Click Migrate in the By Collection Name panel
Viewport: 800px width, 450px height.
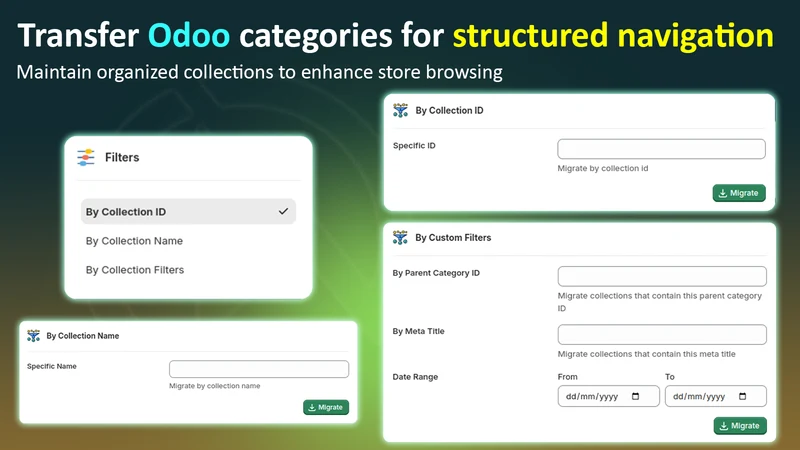click(326, 407)
